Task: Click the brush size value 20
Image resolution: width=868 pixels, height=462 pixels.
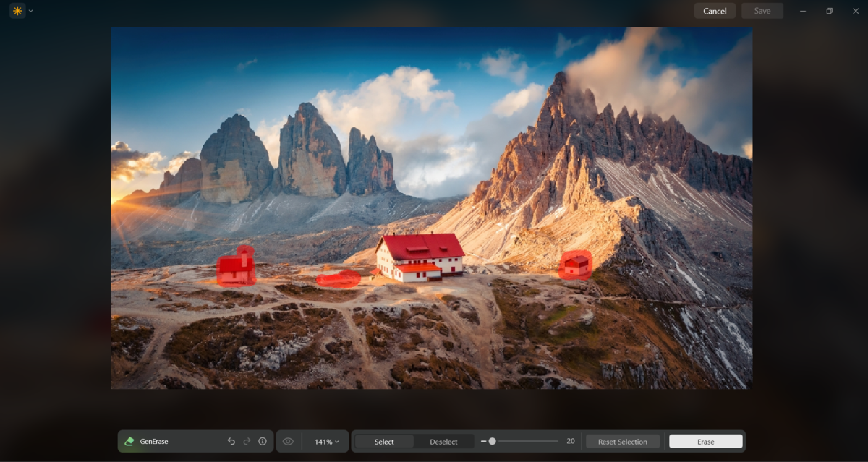Action: click(x=571, y=441)
